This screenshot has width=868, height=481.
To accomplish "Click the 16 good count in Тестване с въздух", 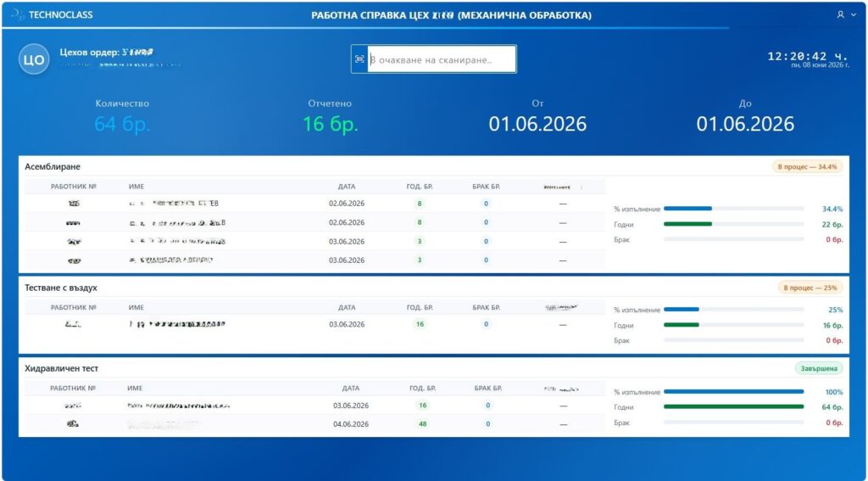I will coord(420,324).
